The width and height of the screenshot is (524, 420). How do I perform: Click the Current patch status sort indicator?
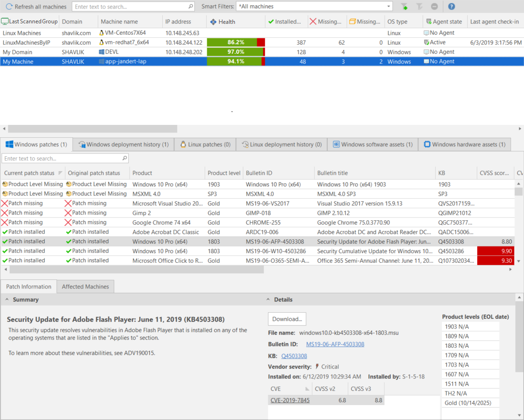pos(60,173)
